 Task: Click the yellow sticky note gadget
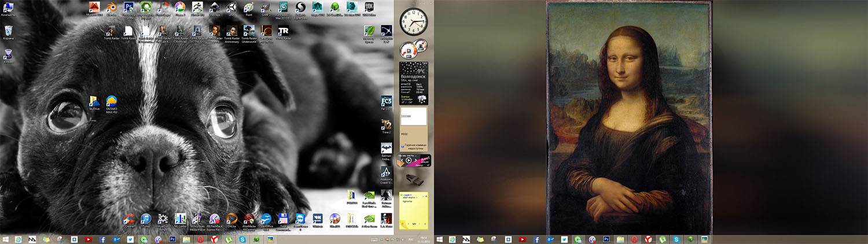point(414,210)
